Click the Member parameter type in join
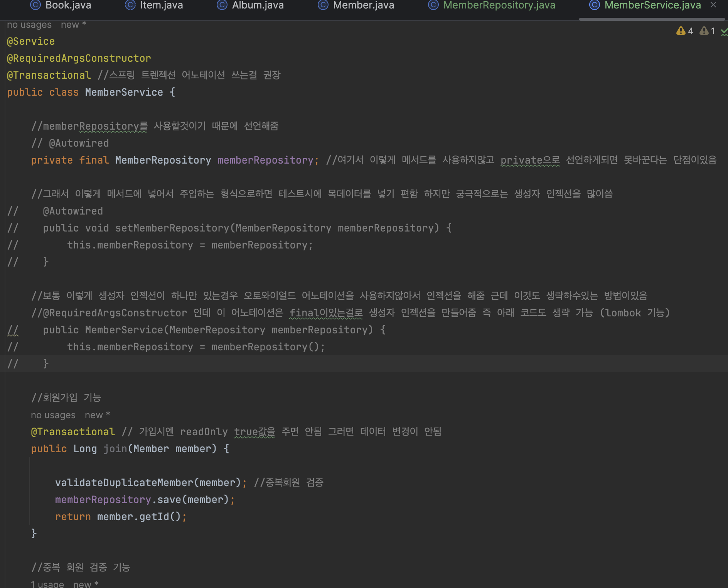 (151, 449)
